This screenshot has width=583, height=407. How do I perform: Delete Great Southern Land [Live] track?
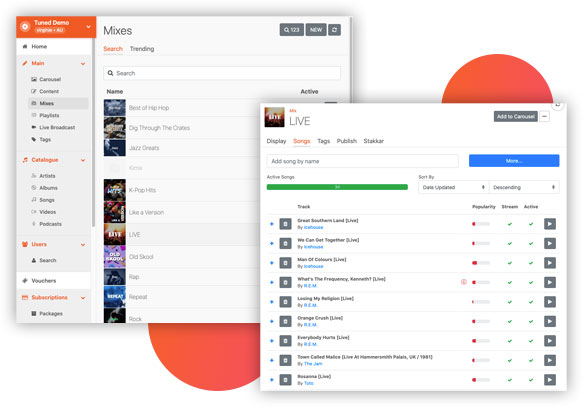[x=285, y=224]
